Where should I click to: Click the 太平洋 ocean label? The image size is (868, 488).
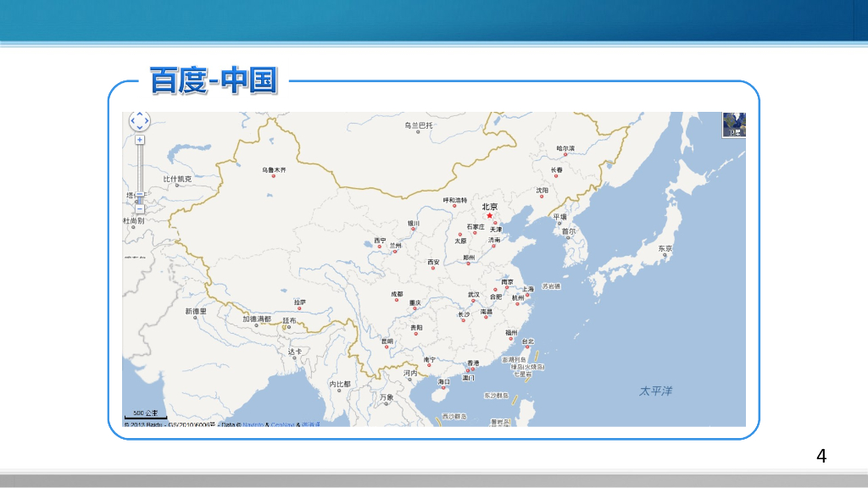click(655, 391)
